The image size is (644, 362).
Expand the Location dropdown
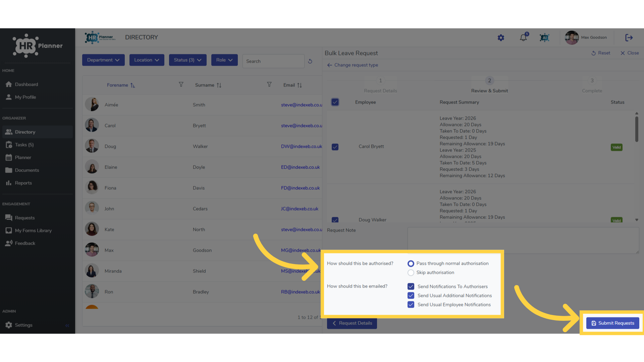coord(147,60)
